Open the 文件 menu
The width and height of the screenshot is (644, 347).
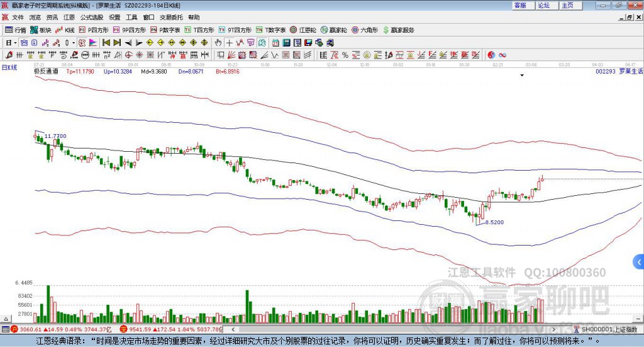18,17
